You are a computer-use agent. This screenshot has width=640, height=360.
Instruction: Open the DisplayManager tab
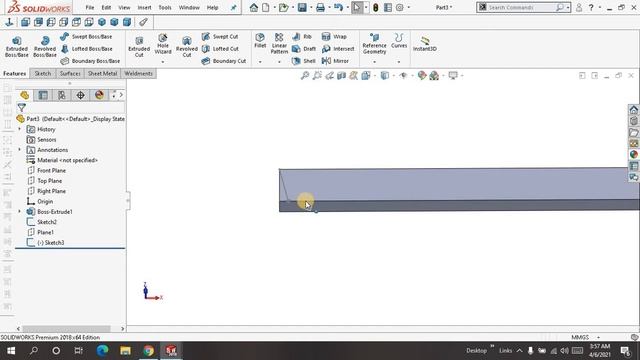(x=99, y=95)
